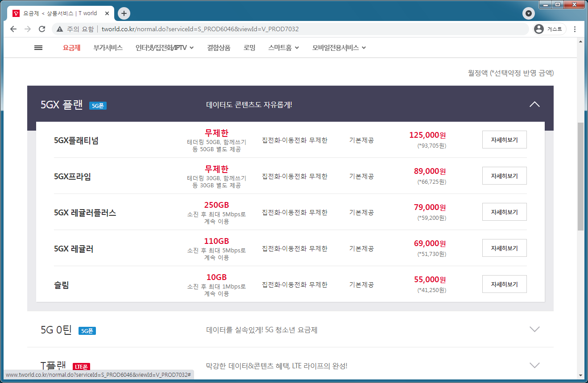The height and width of the screenshot is (383, 588).
Task: Click the 5GX 레귤러 plan name
Action: [74, 249]
